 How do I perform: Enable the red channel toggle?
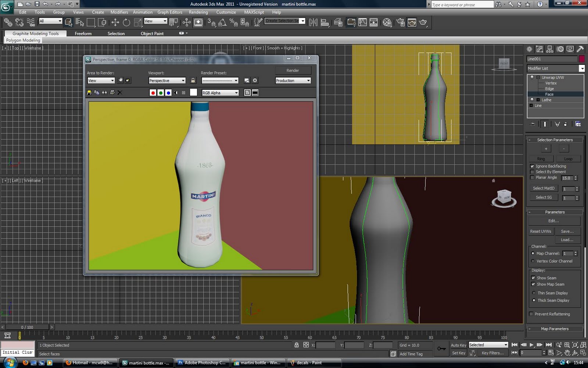(153, 93)
